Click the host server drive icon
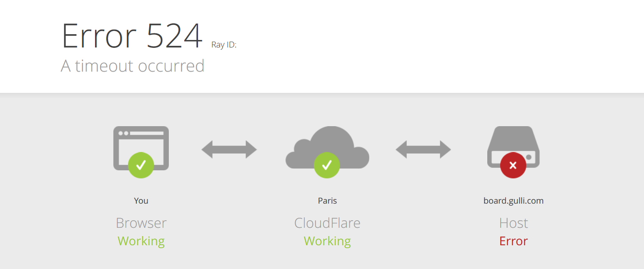 514,147
